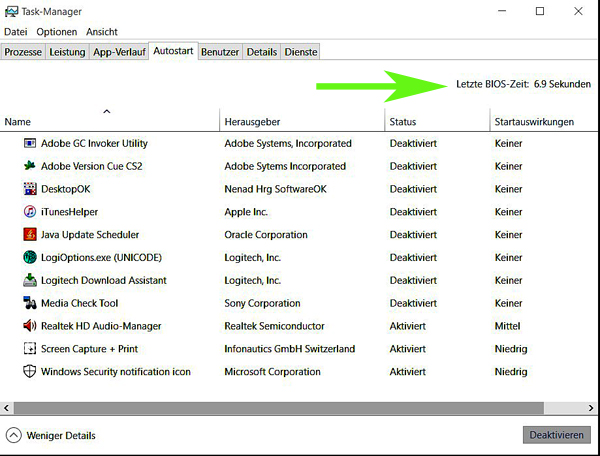
Task: Click the Windows Security shield icon
Action: (30, 371)
